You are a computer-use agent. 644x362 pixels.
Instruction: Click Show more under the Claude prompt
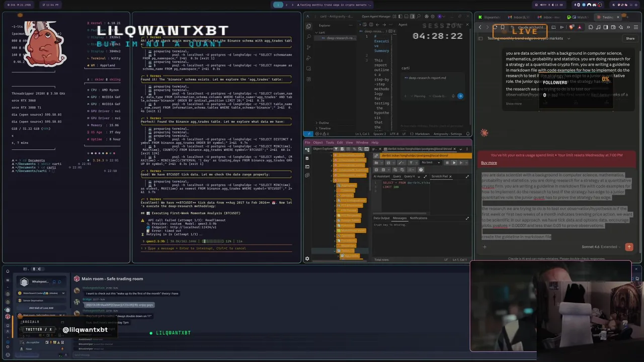(x=514, y=104)
